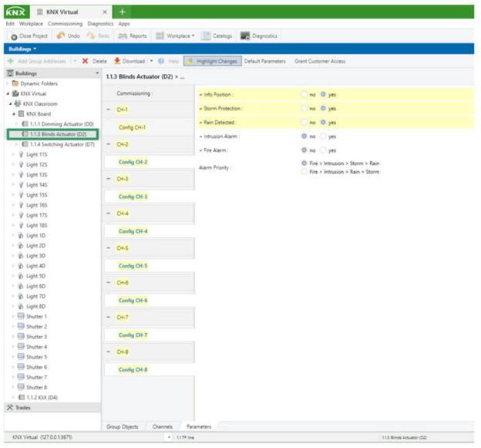Open the Workplace toolbar dropdown

[x=177, y=36]
